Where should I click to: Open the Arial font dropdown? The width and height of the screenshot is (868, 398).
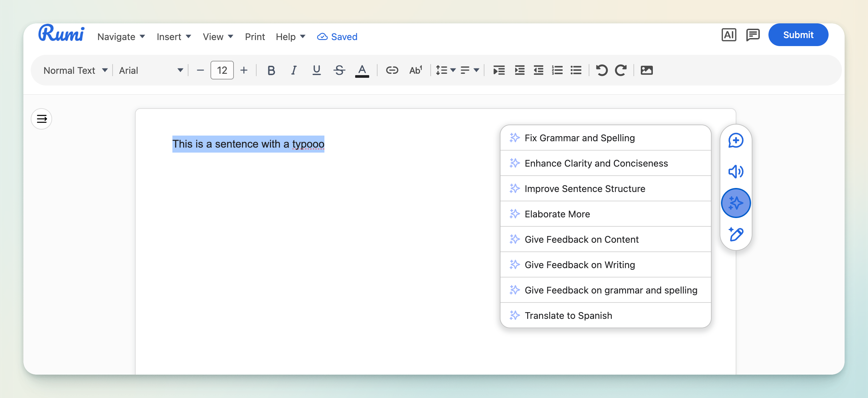point(151,70)
